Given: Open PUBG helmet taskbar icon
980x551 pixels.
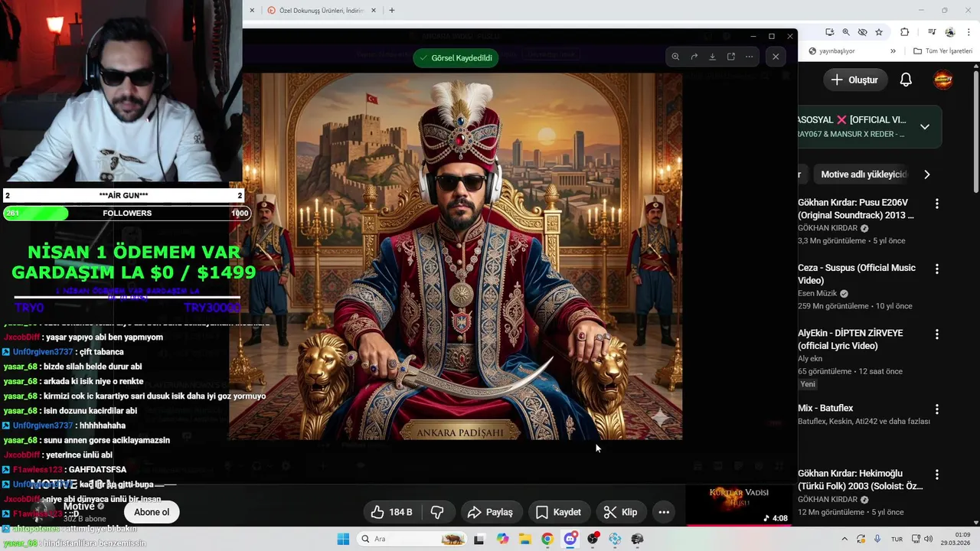Looking at the screenshot, I should point(637,539).
